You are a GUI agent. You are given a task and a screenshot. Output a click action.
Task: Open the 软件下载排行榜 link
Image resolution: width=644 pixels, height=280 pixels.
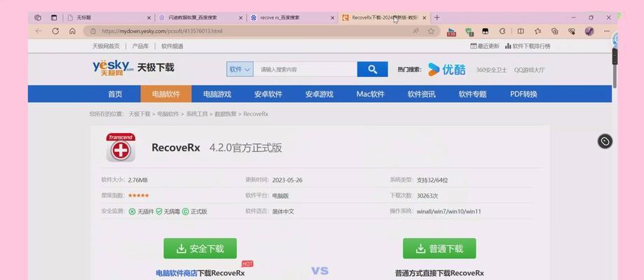(528, 46)
